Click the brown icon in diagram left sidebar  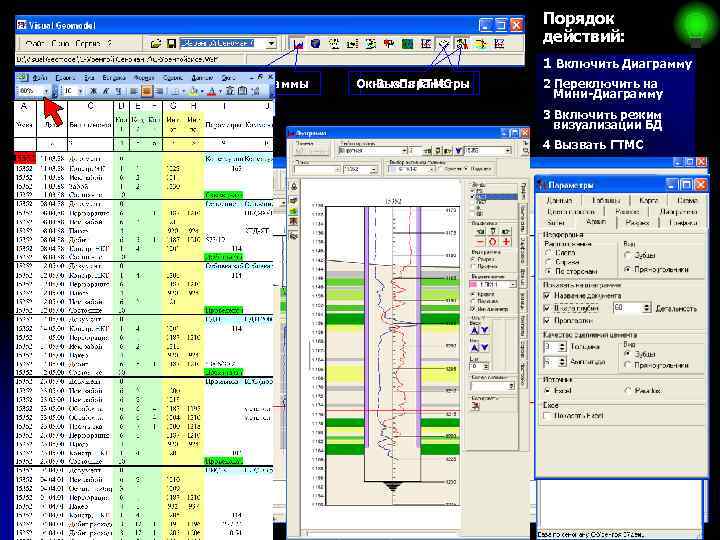(294, 222)
